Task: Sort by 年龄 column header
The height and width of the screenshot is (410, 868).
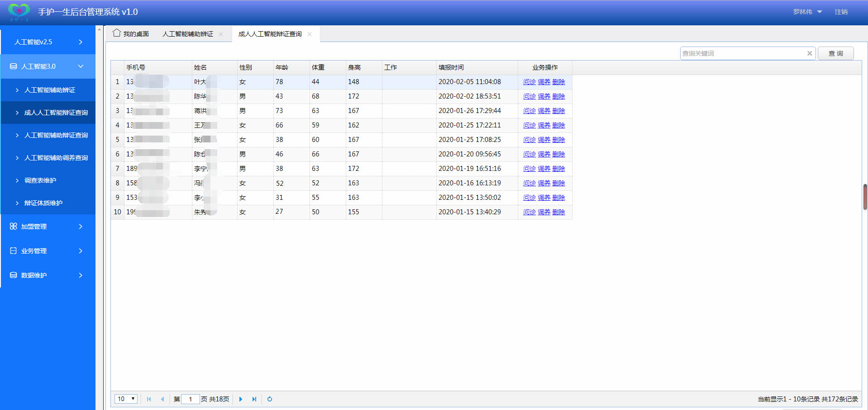Action: coord(291,67)
